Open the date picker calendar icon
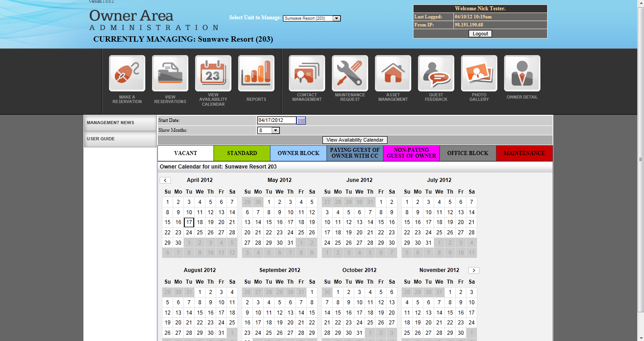 [301, 121]
